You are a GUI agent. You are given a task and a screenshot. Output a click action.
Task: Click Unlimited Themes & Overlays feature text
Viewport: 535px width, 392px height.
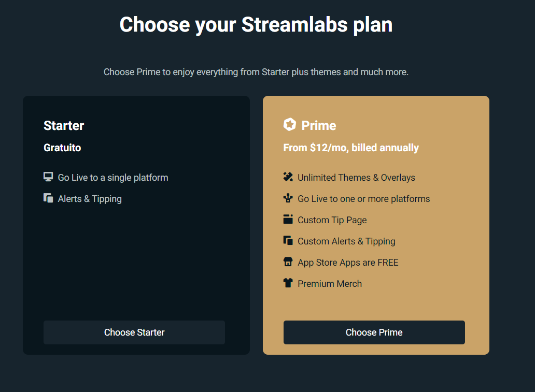356,178
